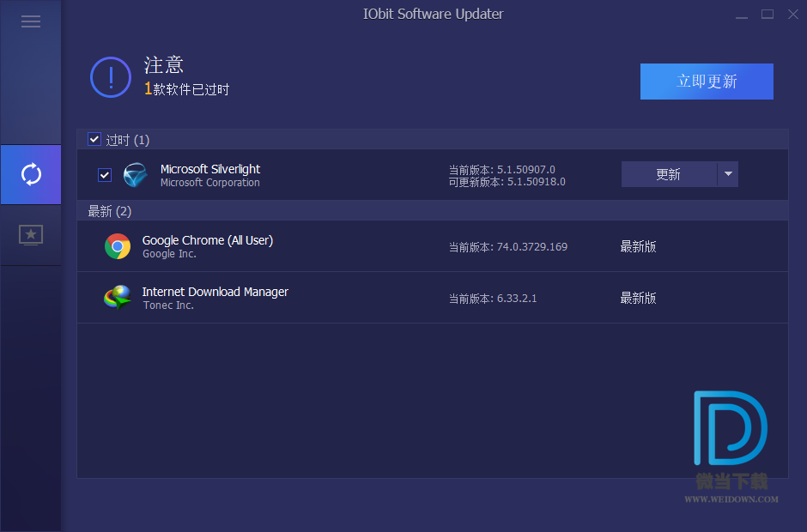Click the 立即更新 button
Viewport: 807px width, 532px height.
click(707, 82)
